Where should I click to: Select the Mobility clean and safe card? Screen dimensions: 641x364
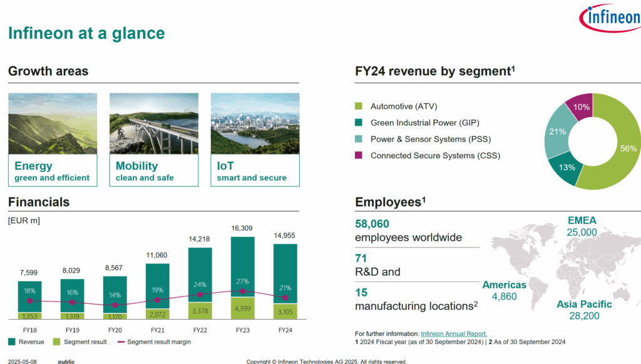pyautogui.click(x=154, y=139)
